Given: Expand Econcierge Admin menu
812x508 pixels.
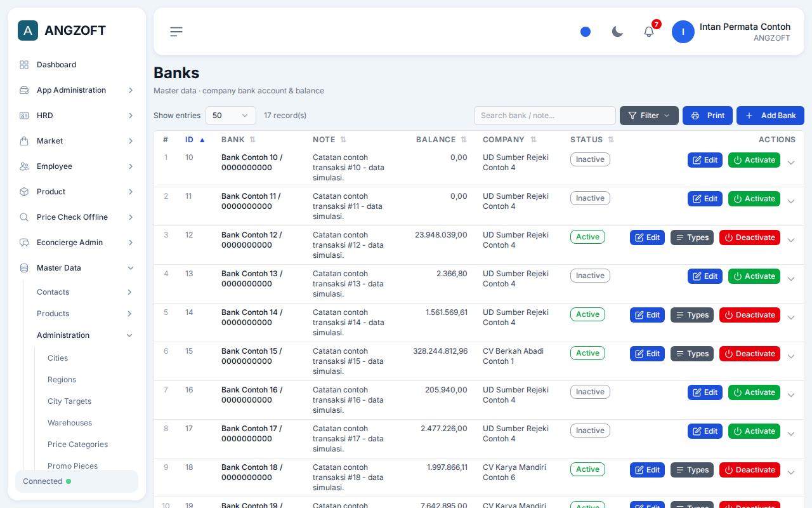Looking at the screenshot, I should tap(77, 243).
